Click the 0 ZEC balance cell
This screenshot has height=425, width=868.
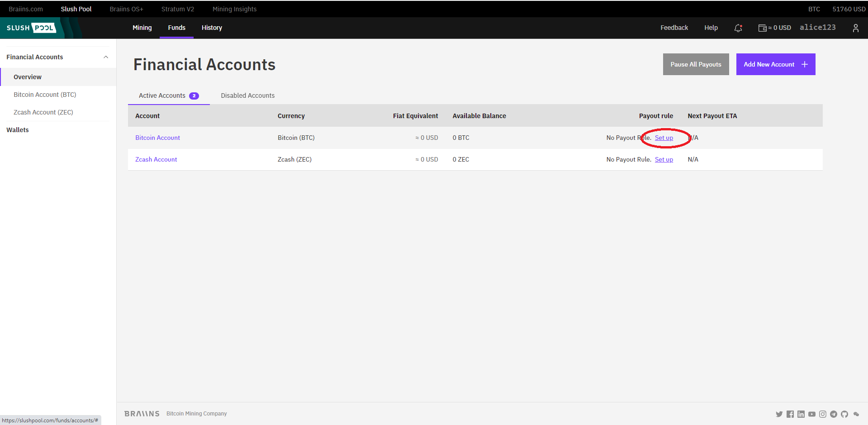pos(461,159)
